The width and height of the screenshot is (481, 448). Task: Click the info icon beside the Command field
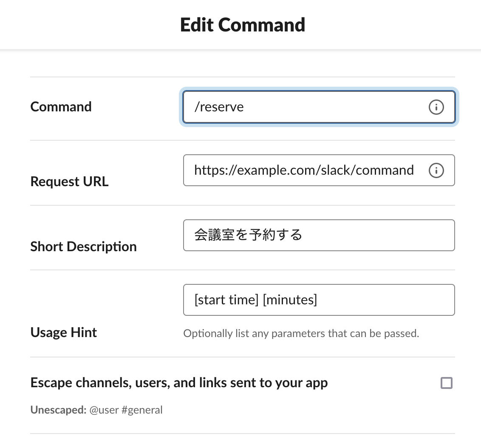point(436,107)
